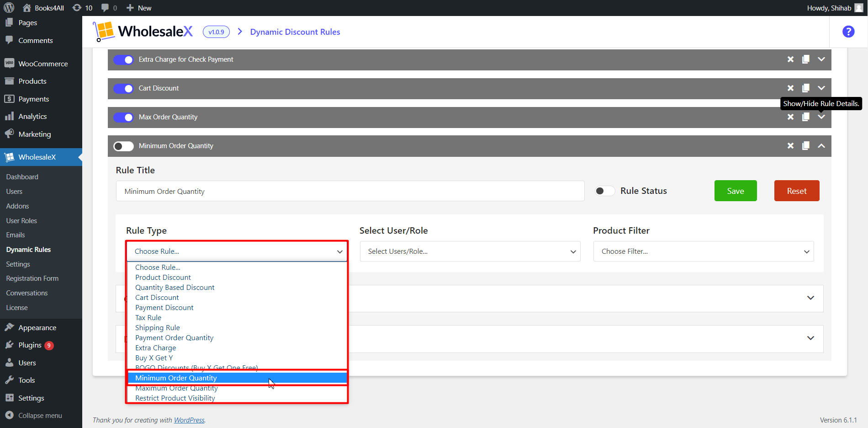Open Plugins with 9 updates badge
868x428 pixels.
41,345
